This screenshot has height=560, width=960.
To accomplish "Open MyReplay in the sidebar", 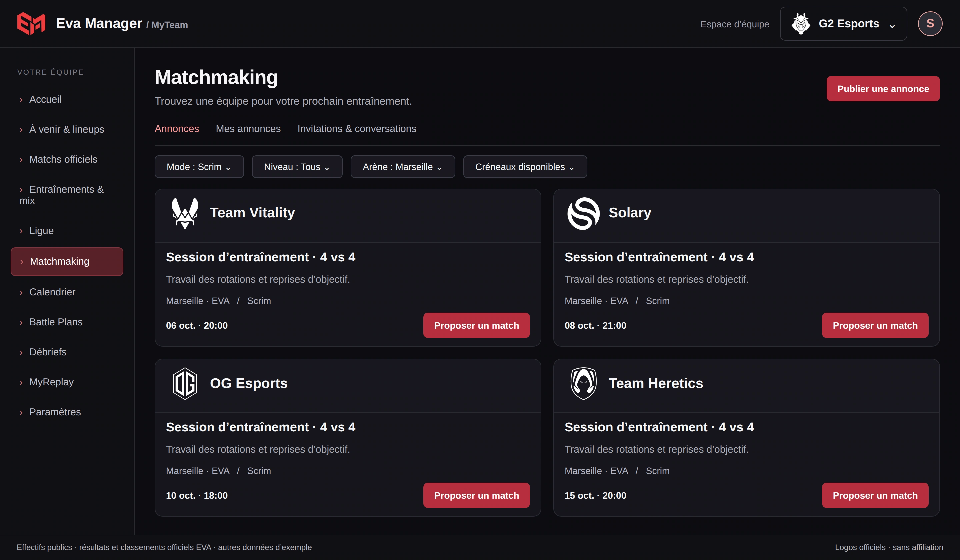I will pyautogui.click(x=67, y=382).
